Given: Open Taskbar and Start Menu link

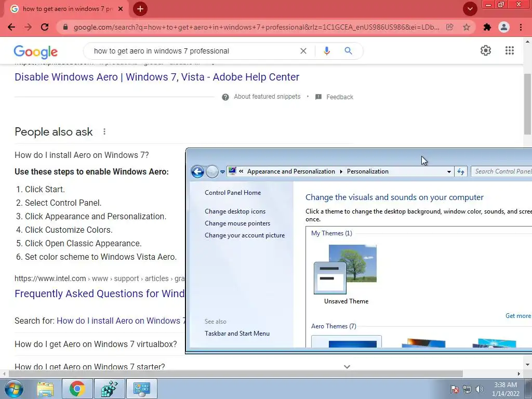Looking at the screenshot, I should click(x=237, y=334).
